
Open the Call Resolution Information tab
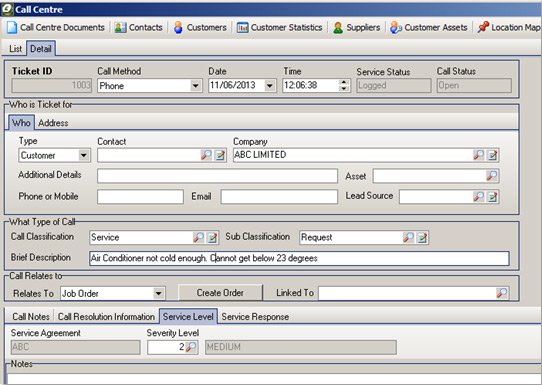(106, 317)
